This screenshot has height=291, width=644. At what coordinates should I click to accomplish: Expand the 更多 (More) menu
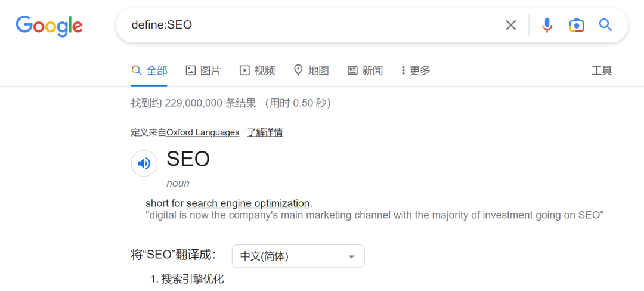click(416, 70)
